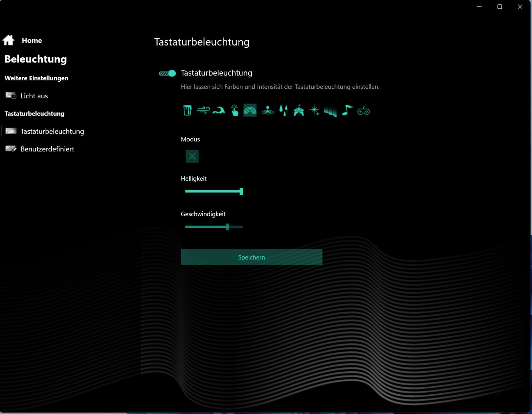Pick the finger tap reactive effect
This screenshot has width=532, height=414.
tap(234, 110)
